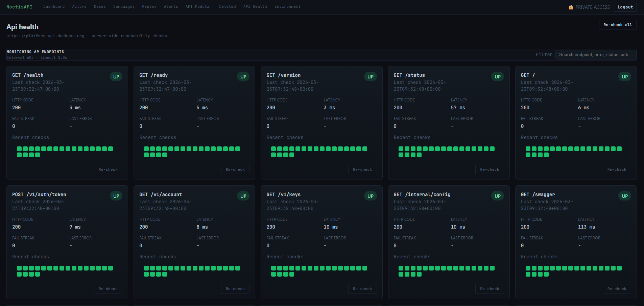The image size is (644, 306).
Task: Click the UP badge on GET /internal/config
Action: (x=498, y=196)
